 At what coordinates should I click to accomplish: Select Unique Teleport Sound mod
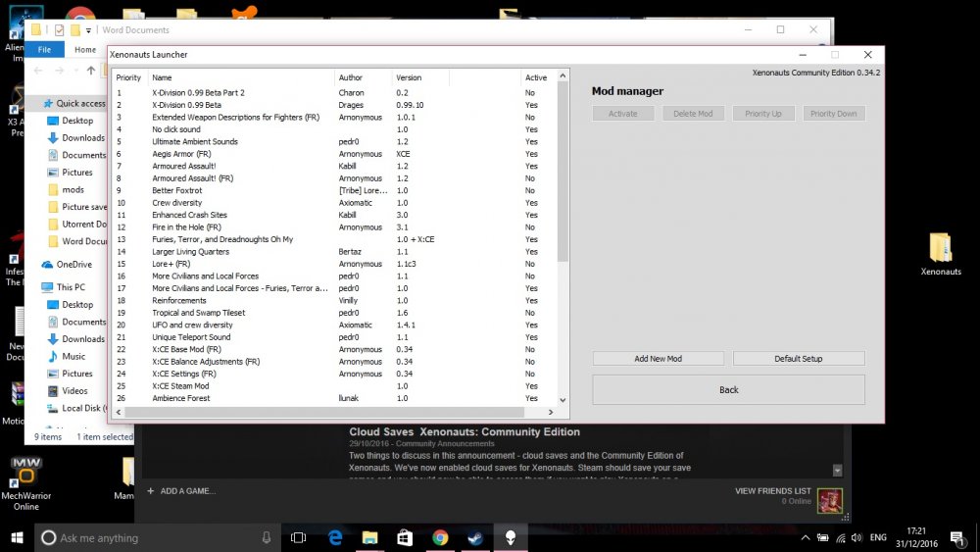pos(334,337)
